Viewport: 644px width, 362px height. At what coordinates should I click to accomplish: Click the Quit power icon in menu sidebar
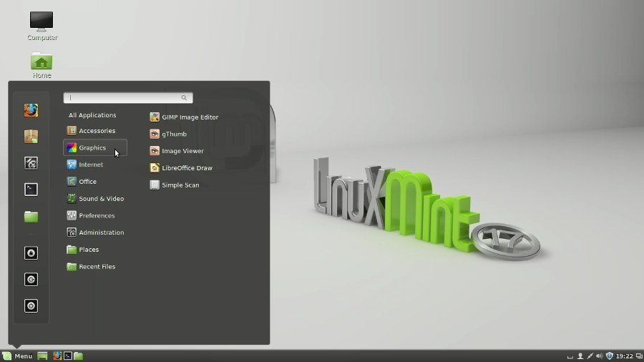click(31, 305)
